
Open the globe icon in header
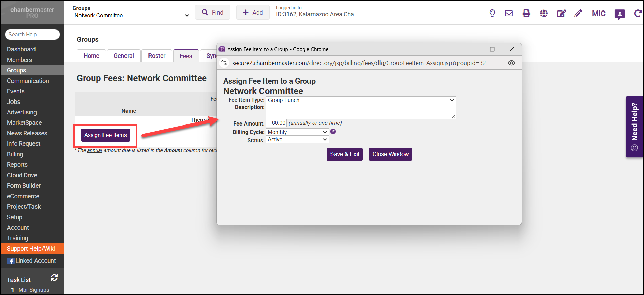(544, 14)
